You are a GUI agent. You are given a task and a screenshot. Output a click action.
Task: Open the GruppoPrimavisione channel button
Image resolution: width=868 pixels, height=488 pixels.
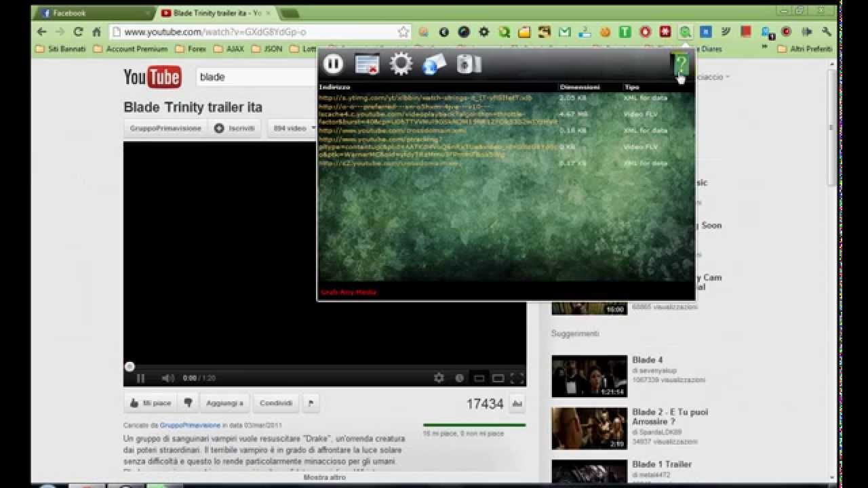[165, 128]
